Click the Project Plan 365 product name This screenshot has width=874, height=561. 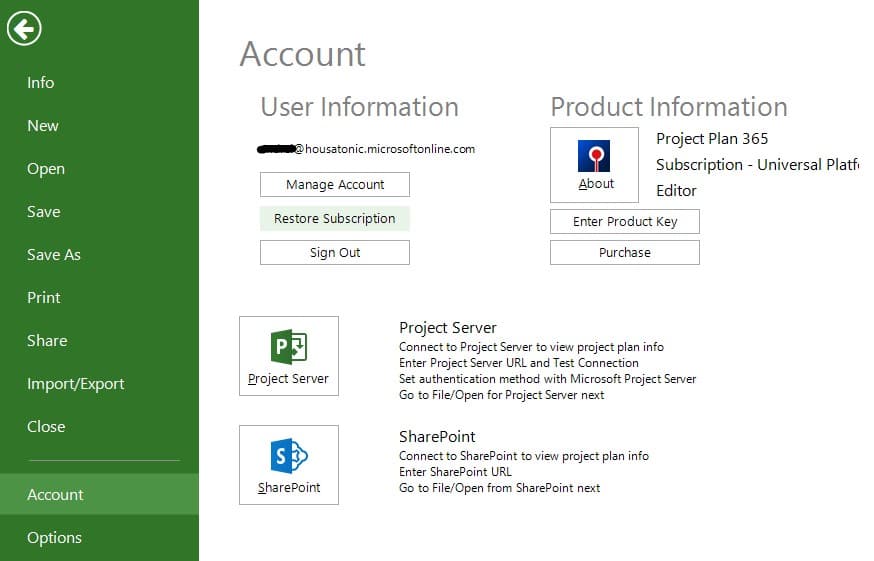point(712,139)
